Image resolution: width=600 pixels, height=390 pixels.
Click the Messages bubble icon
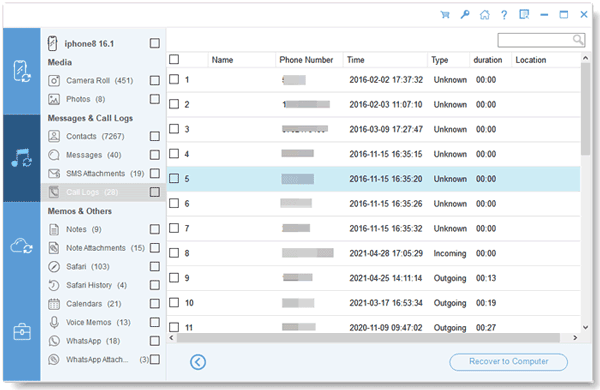tap(54, 155)
